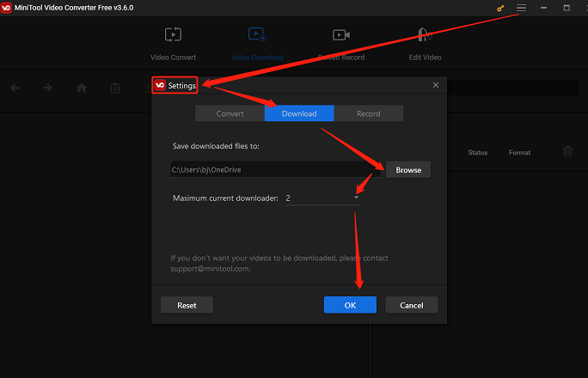Switch to the Record settings tab
This screenshot has width=588, height=378.
click(x=368, y=113)
